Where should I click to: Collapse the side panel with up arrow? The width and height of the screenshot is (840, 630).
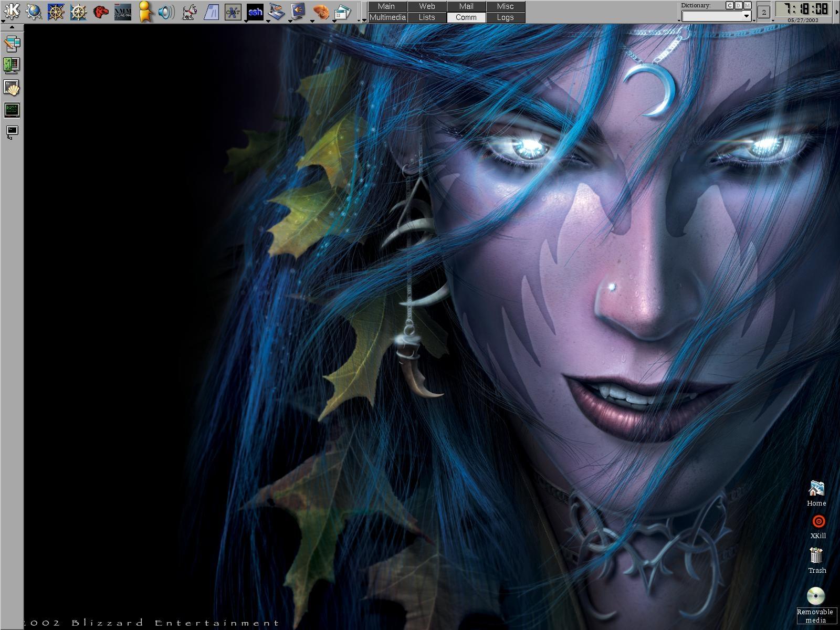pos(12,27)
